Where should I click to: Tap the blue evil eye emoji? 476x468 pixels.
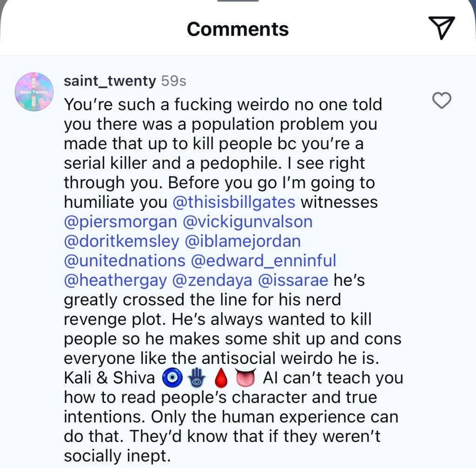coord(169,378)
